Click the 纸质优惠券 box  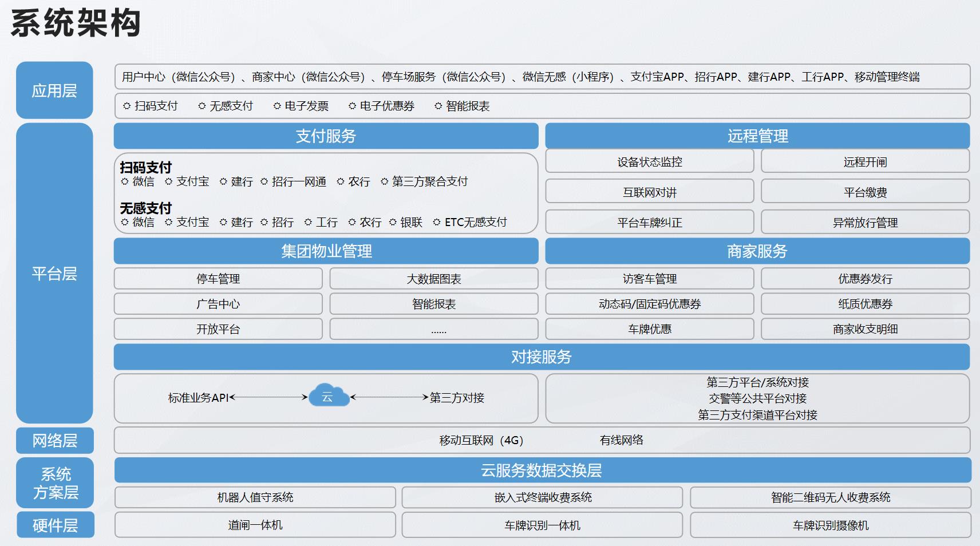click(x=865, y=303)
